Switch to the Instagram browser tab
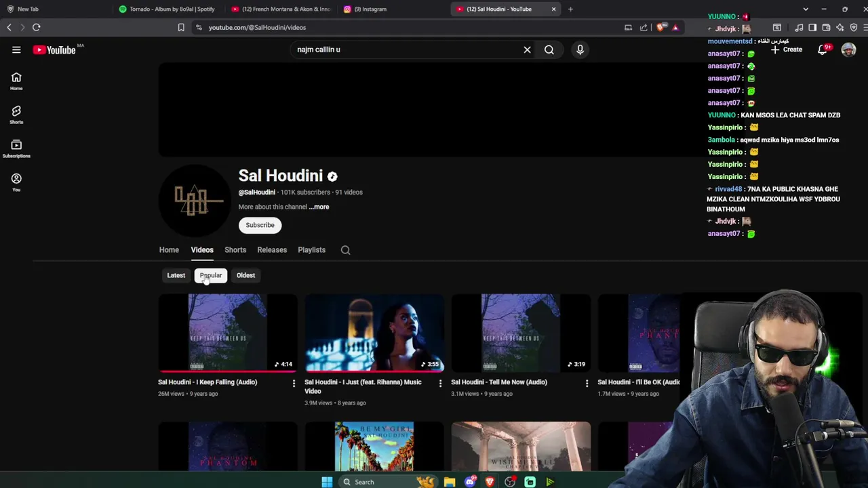The width and height of the screenshot is (868, 488). pyautogui.click(x=393, y=9)
